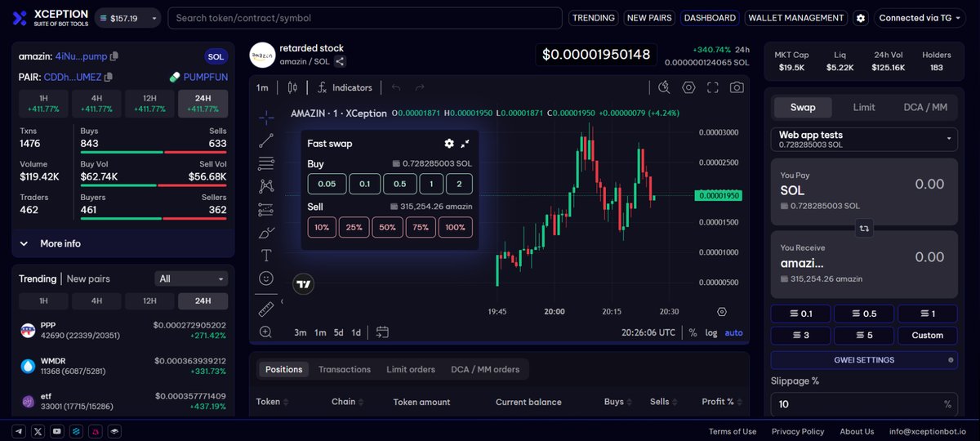Switch to New pairs list
This screenshot has width=980, height=441.
[x=88, y=278]
